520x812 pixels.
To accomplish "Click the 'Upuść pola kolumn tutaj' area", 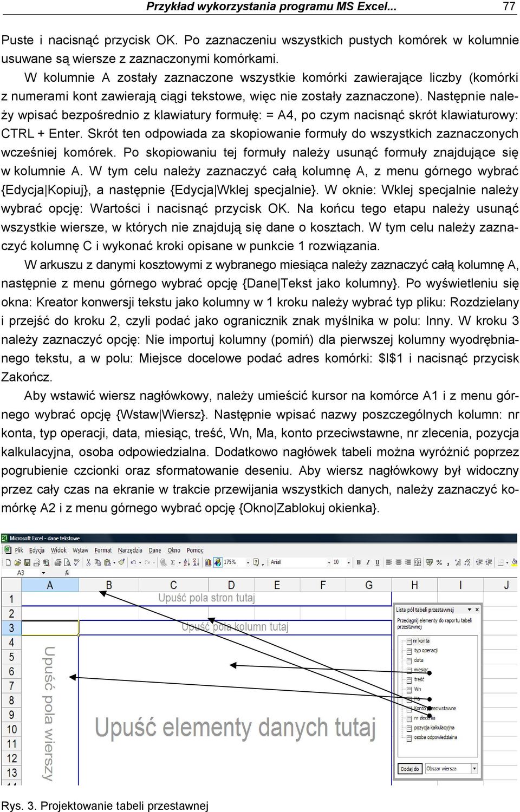I will [235, 627].
